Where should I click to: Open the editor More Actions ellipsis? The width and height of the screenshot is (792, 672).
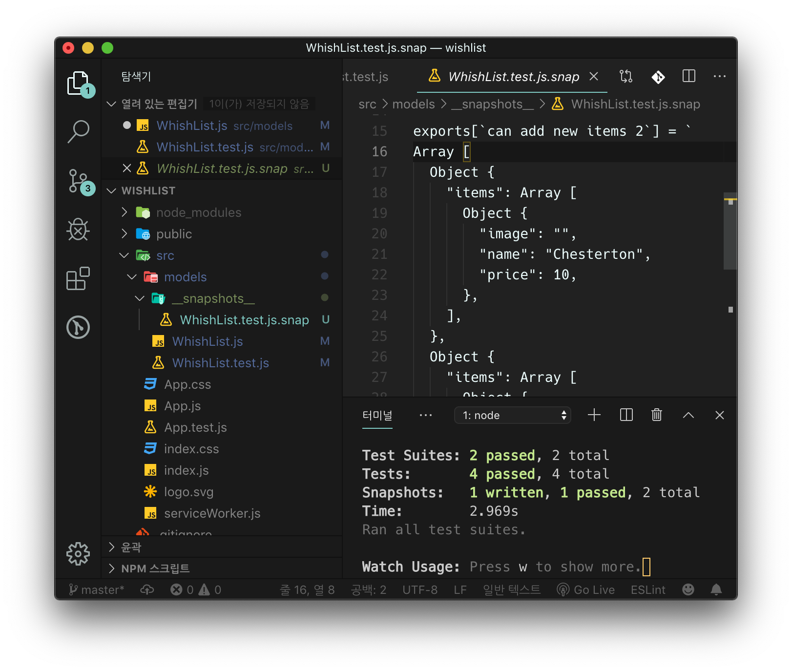pos(720,76)
